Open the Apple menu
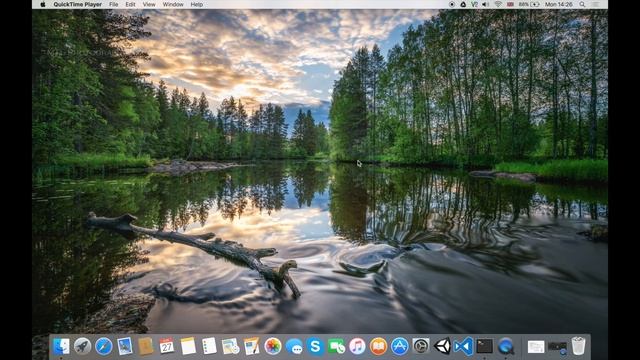The image size is (640, 360). [42, 4]
